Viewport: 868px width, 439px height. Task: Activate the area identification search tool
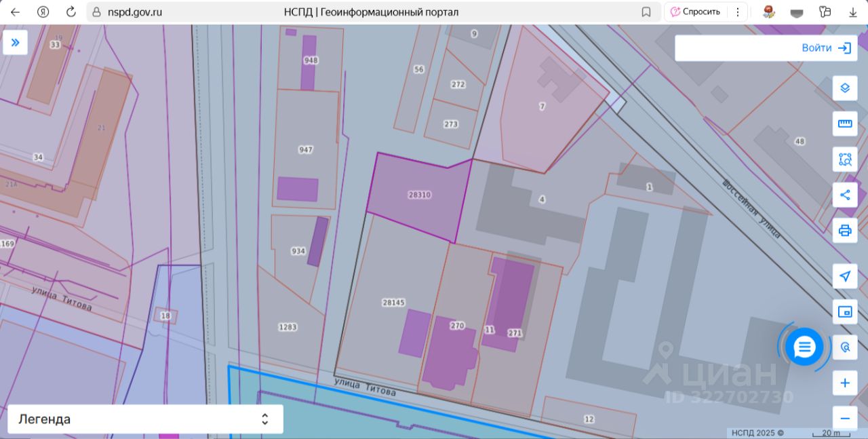coord(845,159)
